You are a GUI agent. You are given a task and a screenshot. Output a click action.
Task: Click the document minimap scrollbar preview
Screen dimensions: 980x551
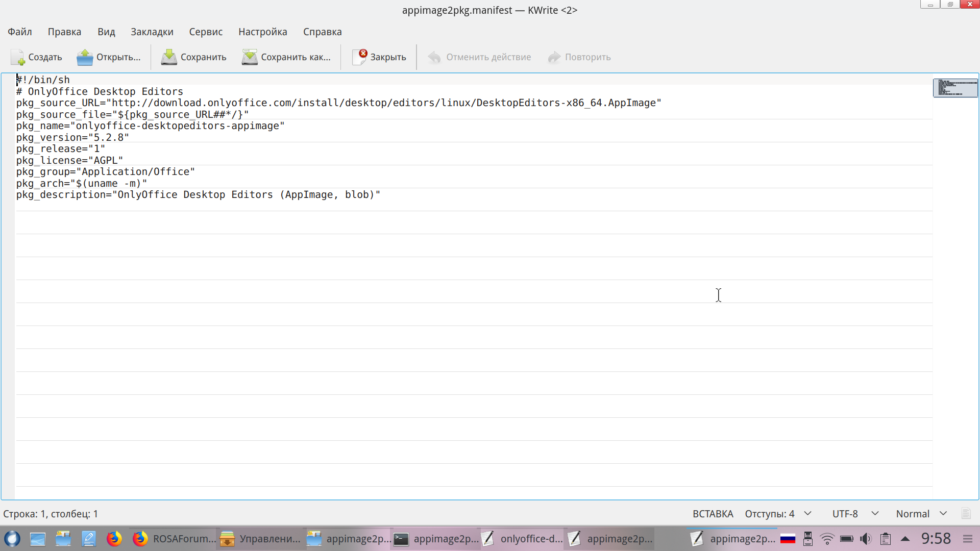[x=955, y=88]
